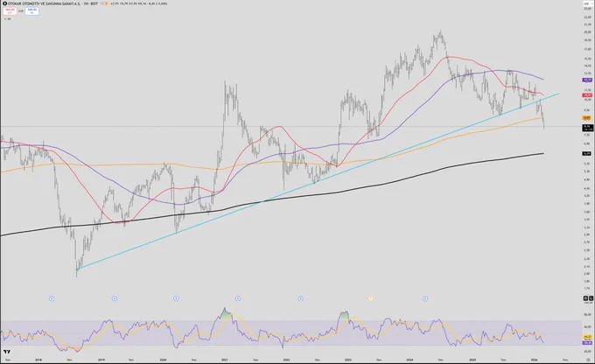Image resolution: width=595 pixels, height=364 pixels.
Task: Click the purple RSI value label
Action: pyautogui.click(x=587, y=343)
